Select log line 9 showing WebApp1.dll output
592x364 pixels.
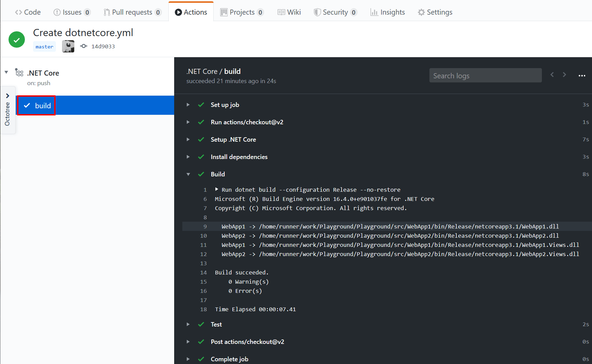click(375, 226)
